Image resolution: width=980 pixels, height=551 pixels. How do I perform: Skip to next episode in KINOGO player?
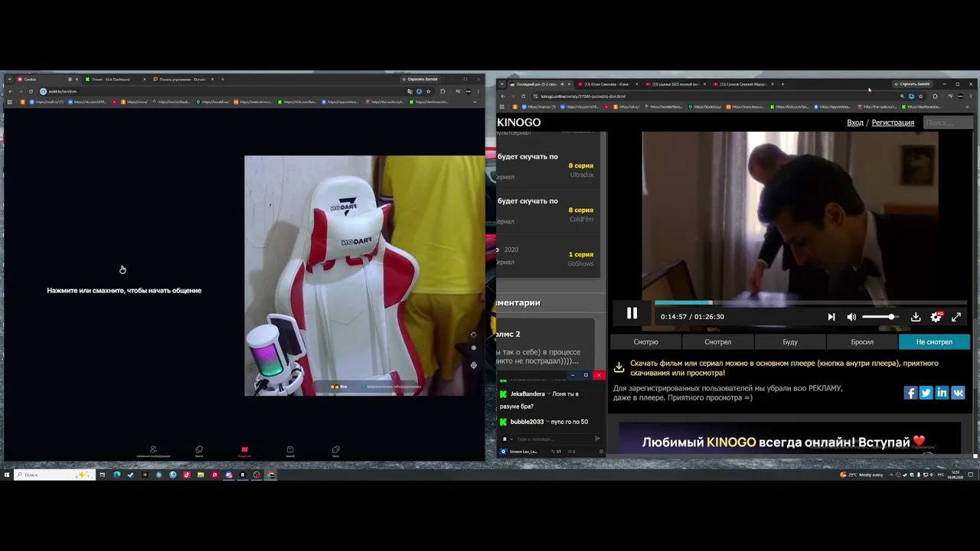tap(831, 317)
